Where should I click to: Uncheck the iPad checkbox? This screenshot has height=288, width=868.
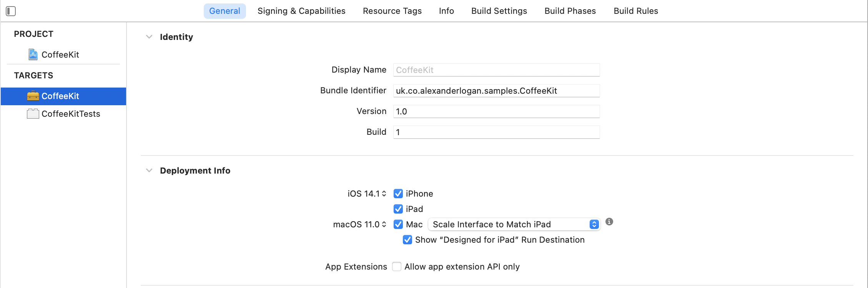point(398,209)
